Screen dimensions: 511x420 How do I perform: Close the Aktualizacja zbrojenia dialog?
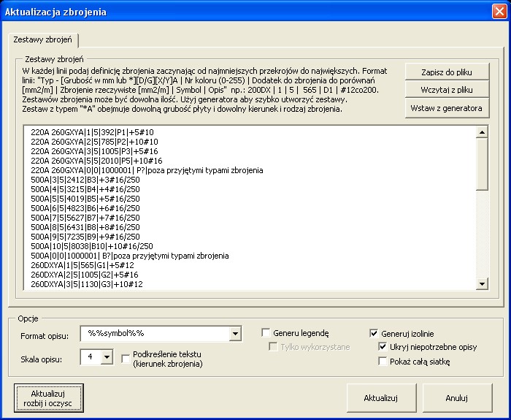(499, 12)
